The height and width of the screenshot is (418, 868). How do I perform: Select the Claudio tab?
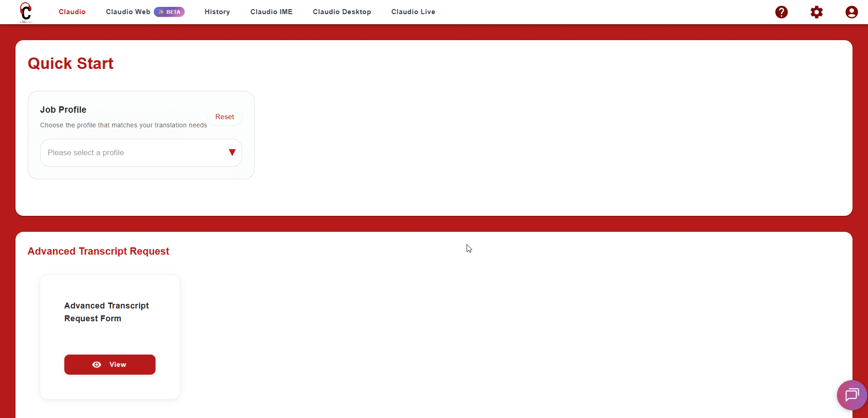coord(72,11)
